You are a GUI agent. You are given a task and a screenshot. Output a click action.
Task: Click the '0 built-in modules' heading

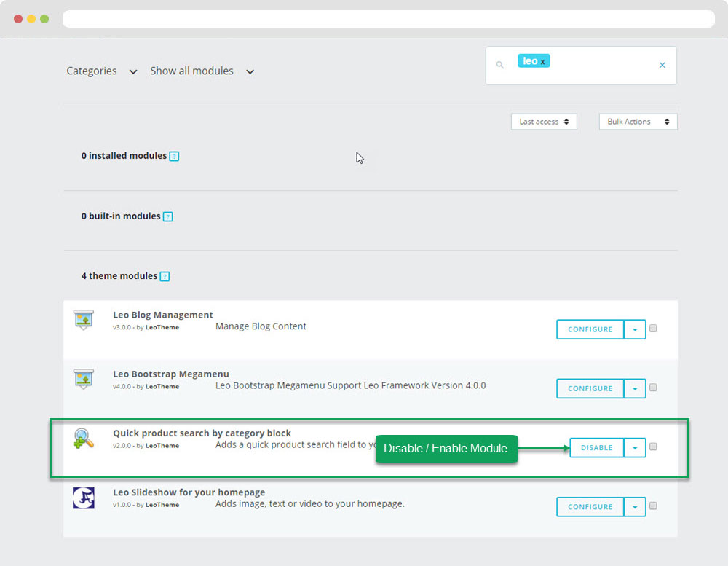click(x=121, y=216)
